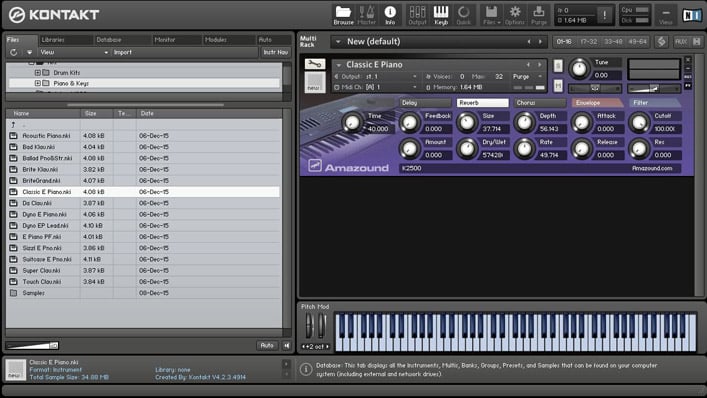Screen dimensions: 707x398
Task: Expand the Drum Kits folder
Action: 38,73
